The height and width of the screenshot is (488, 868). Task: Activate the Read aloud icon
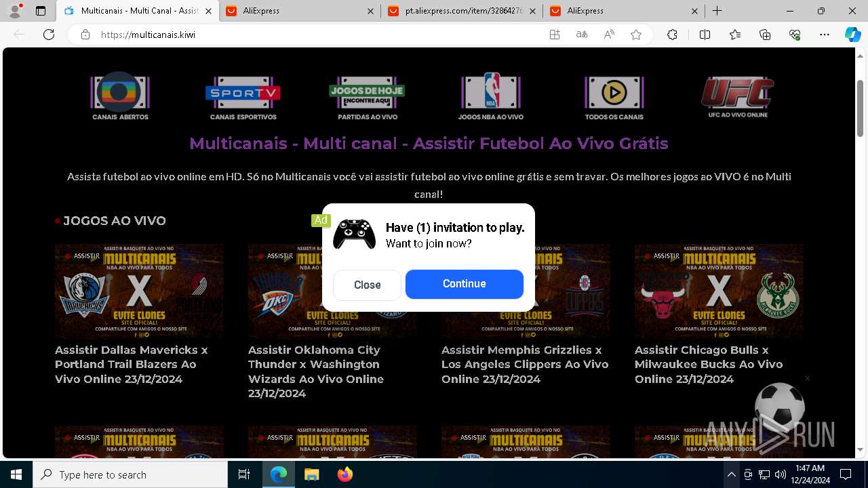coord(609,35)
